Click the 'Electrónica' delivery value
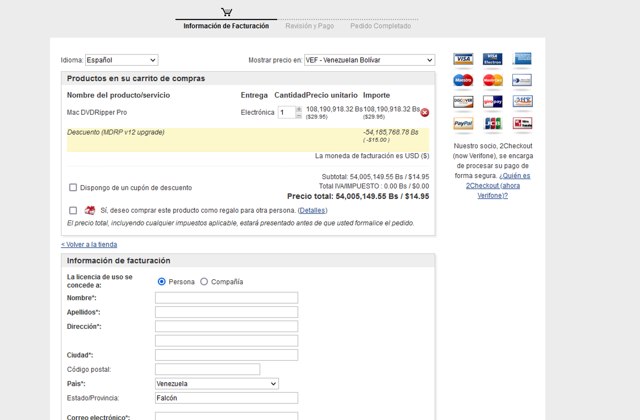This screenshot has height=420, width=640. (x=257, y=112)
